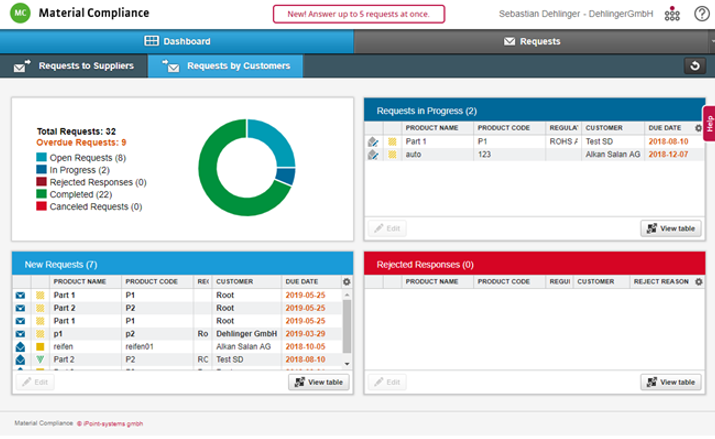Select 'Dehlinger GmbH' customer cell
The image size is (715, 439).
tap(247, 334)
